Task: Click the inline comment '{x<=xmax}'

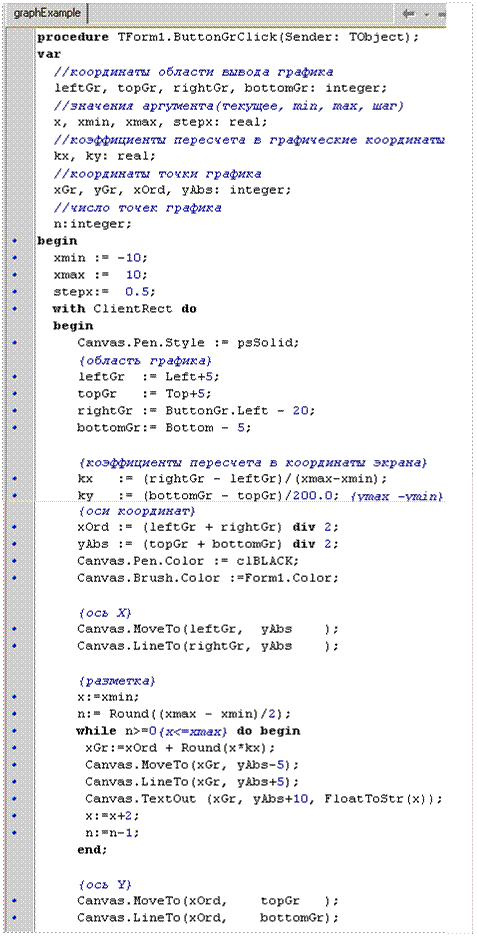Action: 194,731
